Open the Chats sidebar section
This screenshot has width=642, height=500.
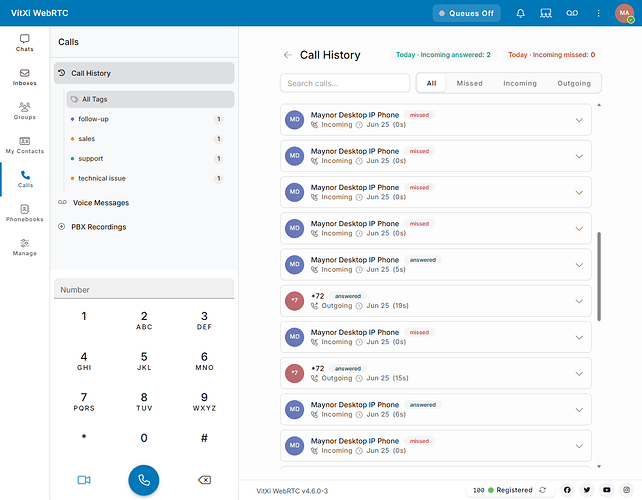tap(25, 43)
